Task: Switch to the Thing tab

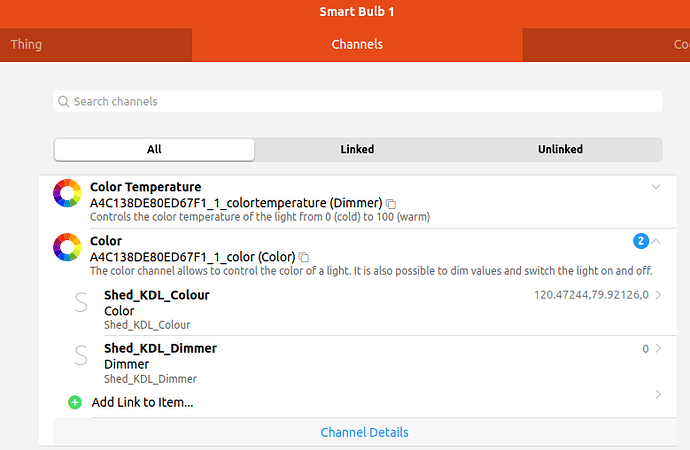Action: point(96,45)
